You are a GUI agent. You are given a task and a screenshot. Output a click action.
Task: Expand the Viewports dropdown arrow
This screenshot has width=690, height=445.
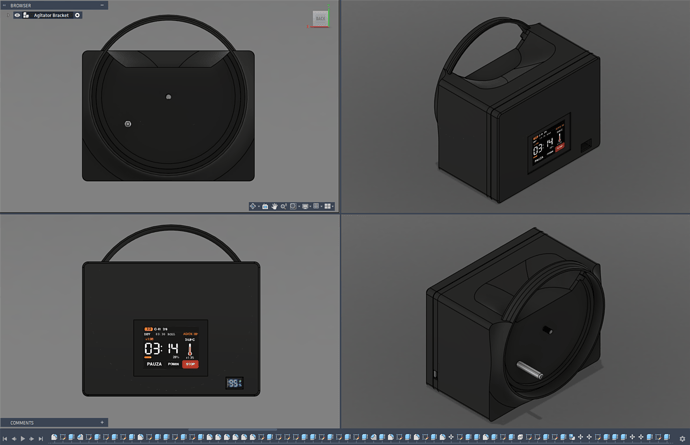333,206
